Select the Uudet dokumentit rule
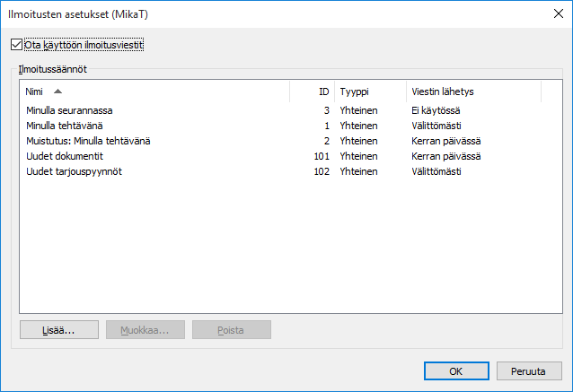The width and height of the screenshot is (573, 392). coord(65,156)
